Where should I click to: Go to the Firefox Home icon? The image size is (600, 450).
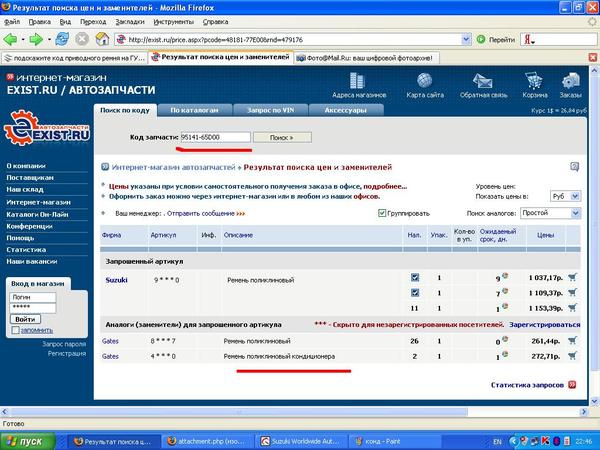(102, 39)
